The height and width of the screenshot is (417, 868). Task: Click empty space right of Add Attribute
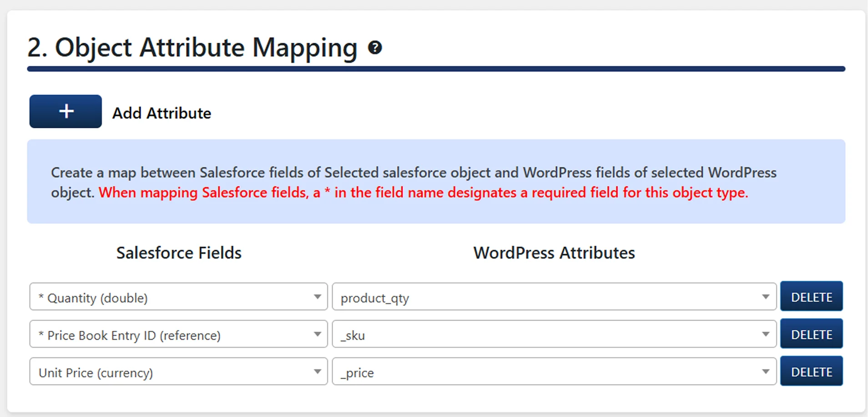click(x=500, y=113)
